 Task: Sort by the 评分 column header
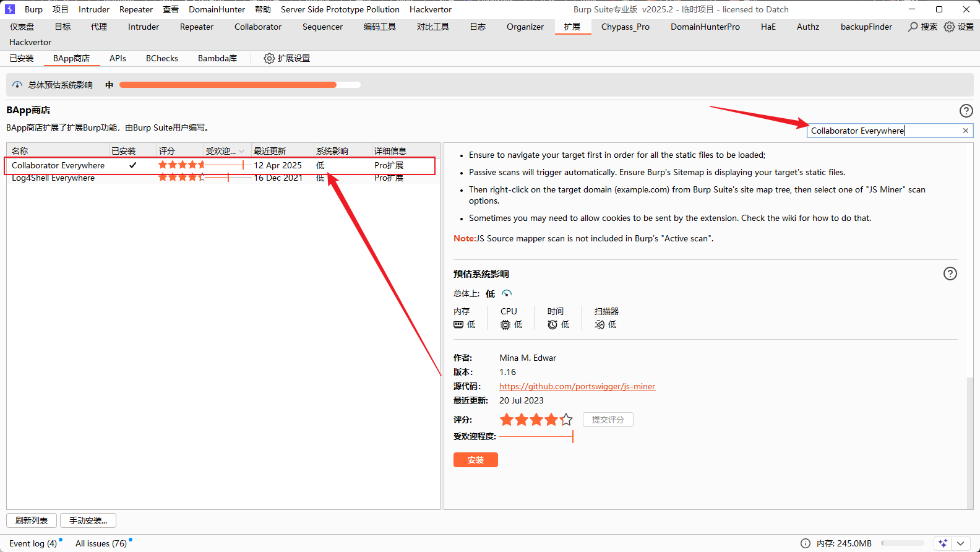tap(180, 151)
